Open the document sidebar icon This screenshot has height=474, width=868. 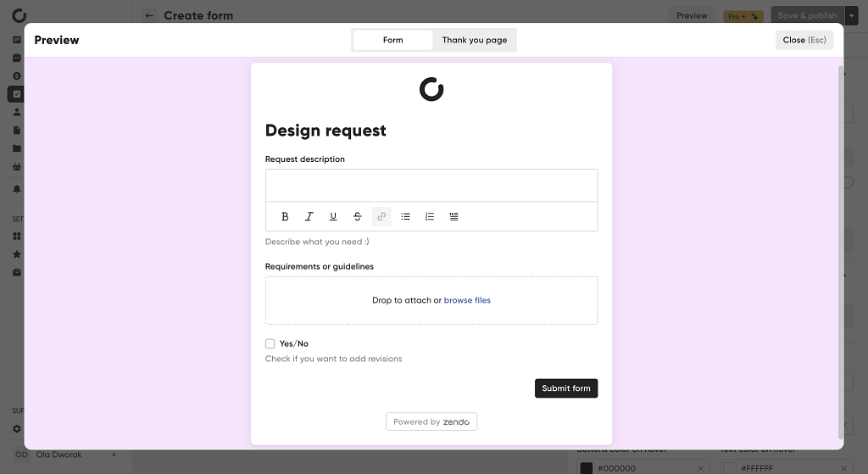tap(17, 130)
